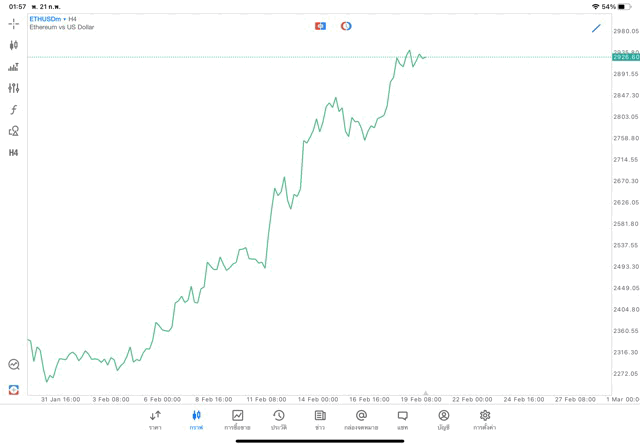640x447 pixels.
Task: Open the drawing objects shapes icon
Action: (13, 131)
